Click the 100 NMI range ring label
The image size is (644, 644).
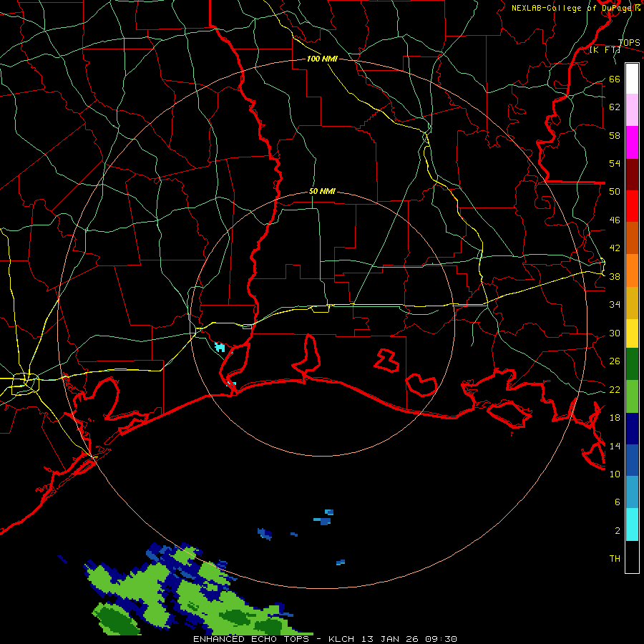[322, 59]
